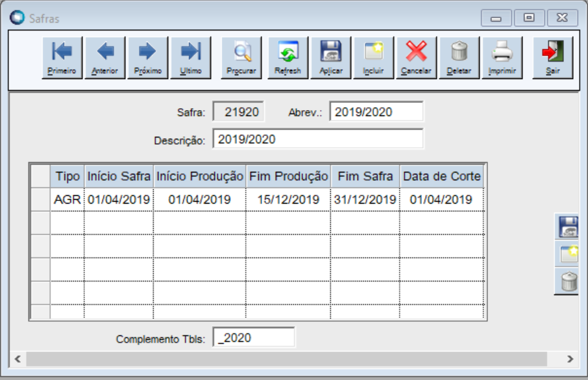Select the AGR row via its row header

[40, 199]
